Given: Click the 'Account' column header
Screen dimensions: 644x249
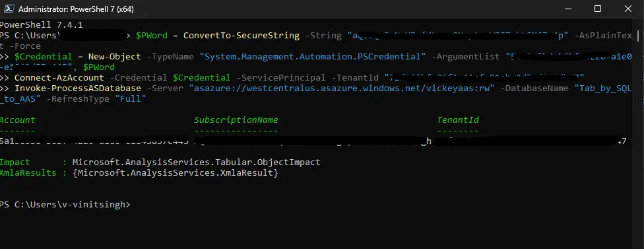Looking at the screenshot, I should tap(18, 120).
